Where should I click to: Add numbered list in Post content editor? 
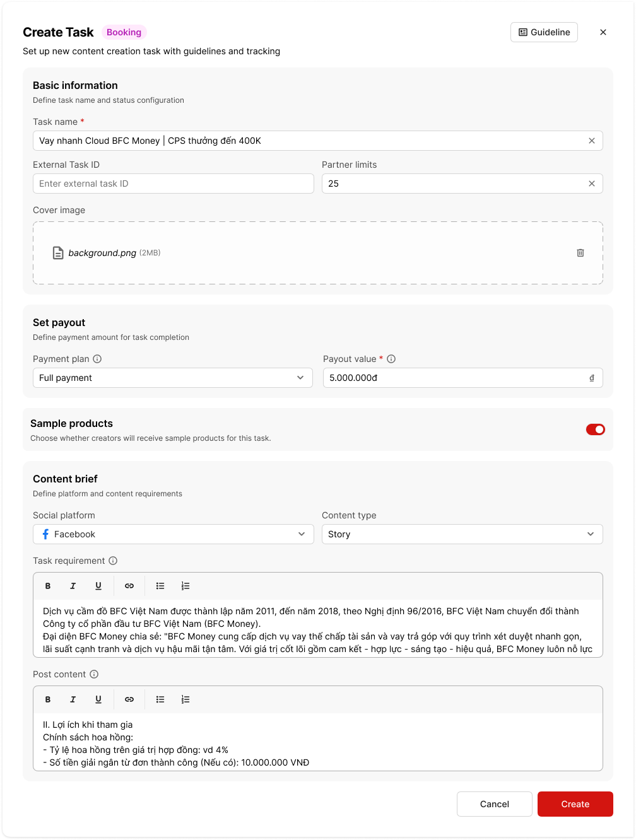(185, 699)
